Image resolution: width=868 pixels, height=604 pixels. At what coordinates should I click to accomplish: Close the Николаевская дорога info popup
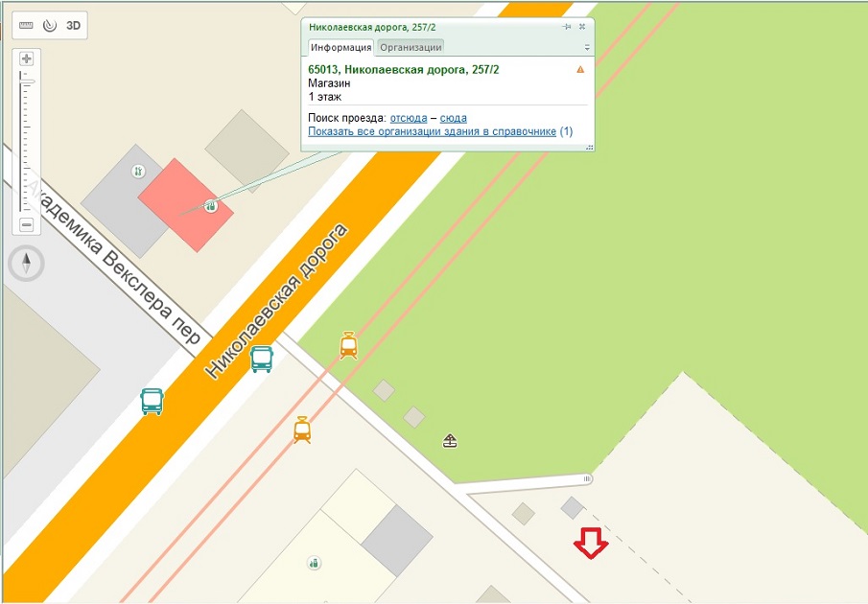(x=582, y=27)
